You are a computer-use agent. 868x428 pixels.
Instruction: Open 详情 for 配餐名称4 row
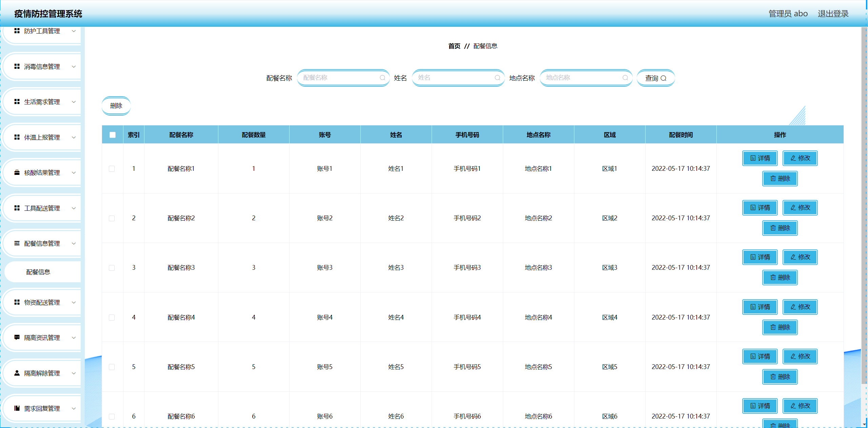pyautogui.click(x=760, y=307)
